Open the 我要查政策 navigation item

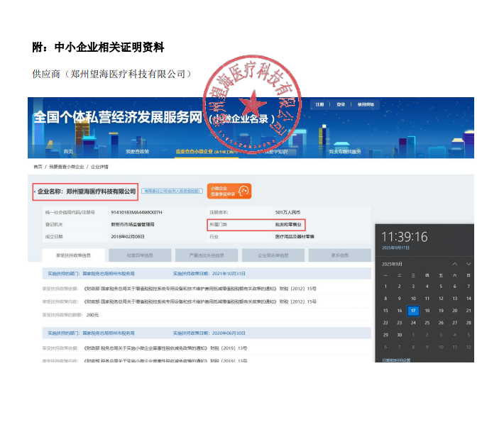(137, 151)
